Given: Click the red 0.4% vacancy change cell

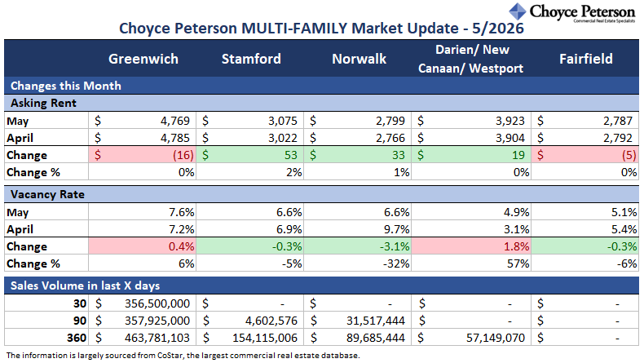Looking at the screenshot, I should click(143, 246).
